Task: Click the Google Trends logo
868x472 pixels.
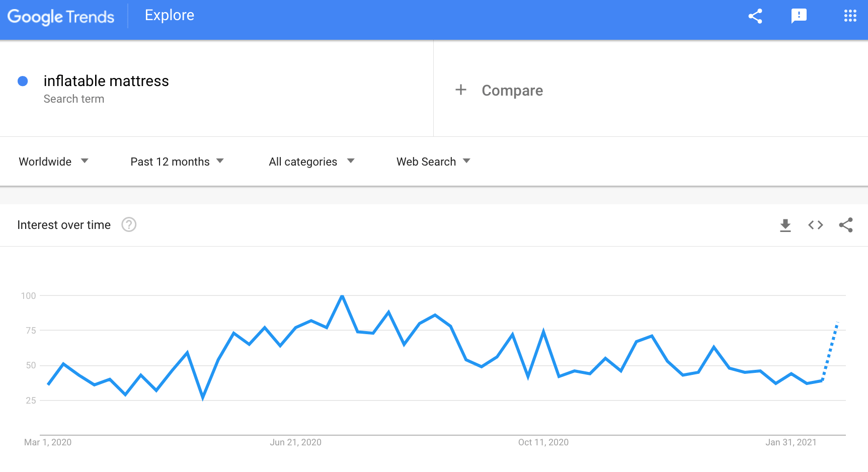Action: (61, 17)
